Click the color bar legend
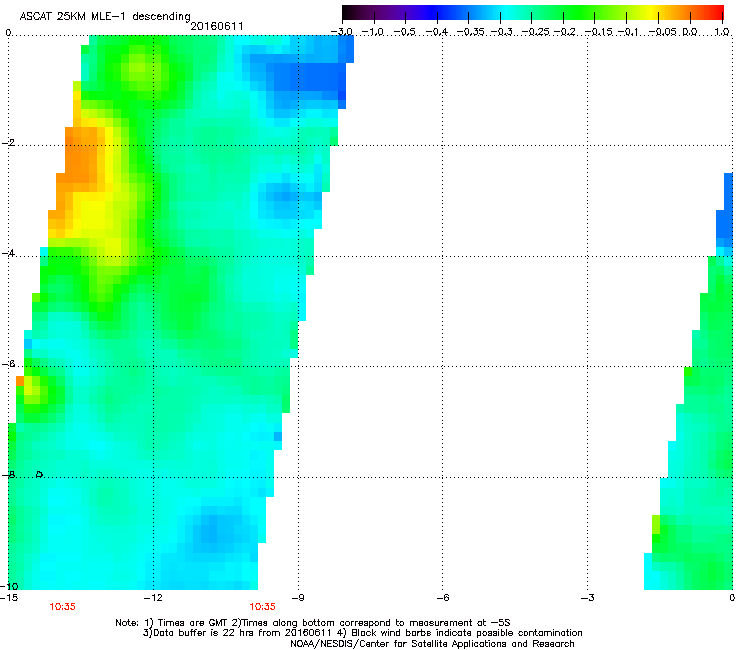The height and width of the screenshot is (650, 740). [533, 13]
